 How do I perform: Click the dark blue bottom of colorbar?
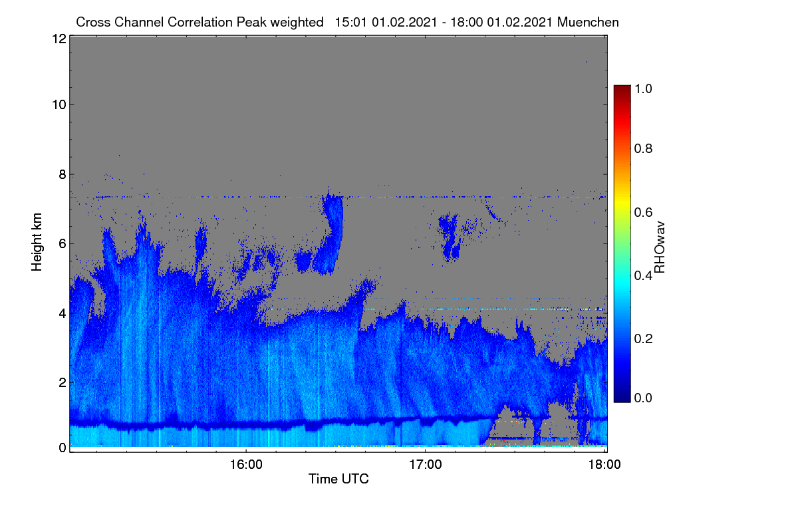pyautogui.click(x=621, y=398)
